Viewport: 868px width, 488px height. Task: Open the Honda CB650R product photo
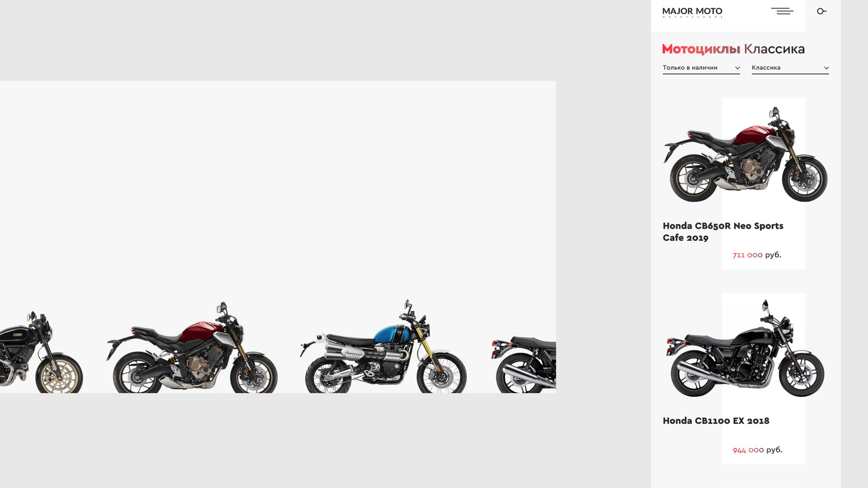[x=745, y=154]
